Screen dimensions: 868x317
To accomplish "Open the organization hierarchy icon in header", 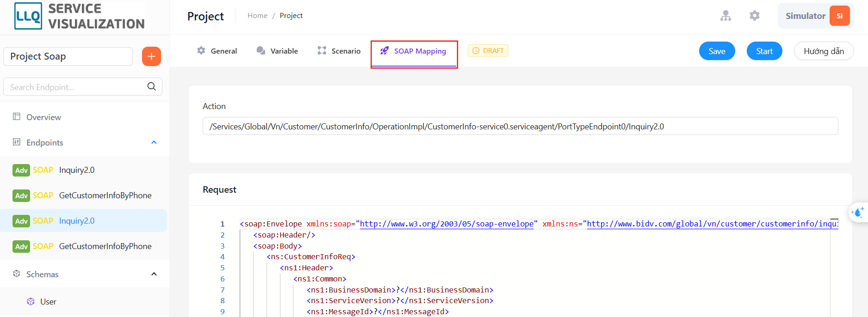I will pos(725,16).
